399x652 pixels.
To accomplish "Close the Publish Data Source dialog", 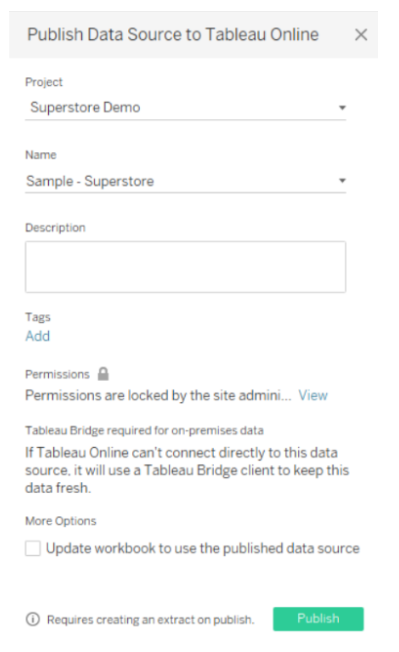I will click(361, 35).
